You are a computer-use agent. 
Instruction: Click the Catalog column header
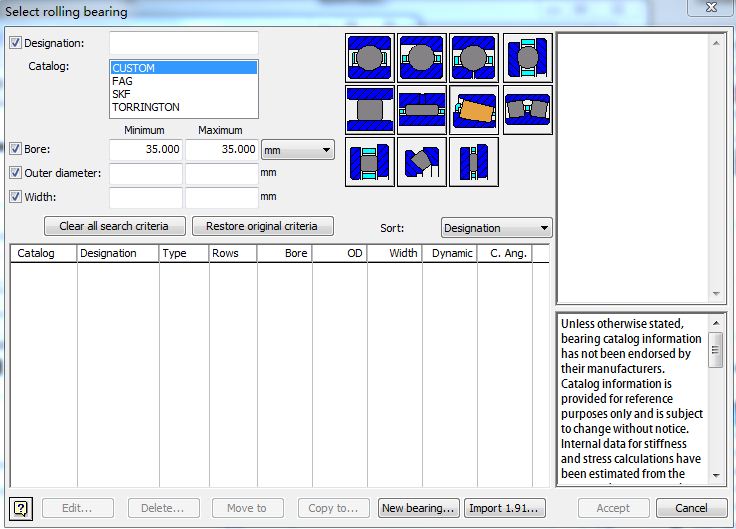[x=44, y=253]
